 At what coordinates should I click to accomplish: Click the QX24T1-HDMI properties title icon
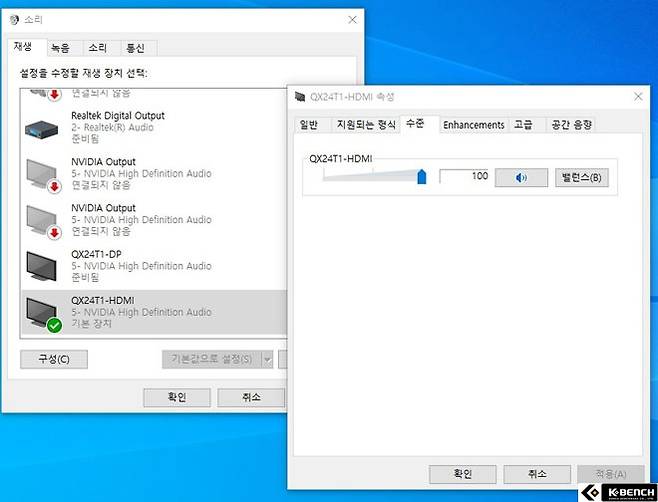300,97
